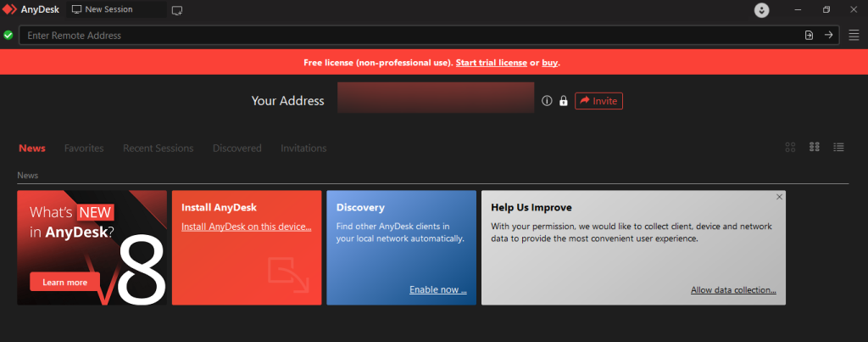Open the Recent Sessions tab
868x342 pixels.
click(x=159, y=148)
